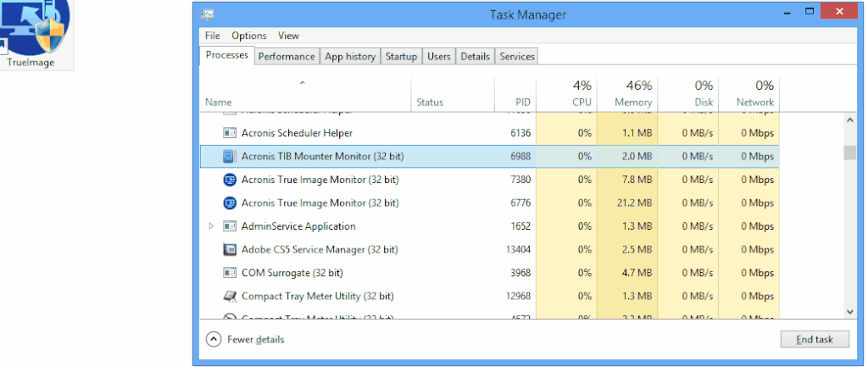868x367 pixels.
Task: Open the View menu
Action: click(288, 36)
